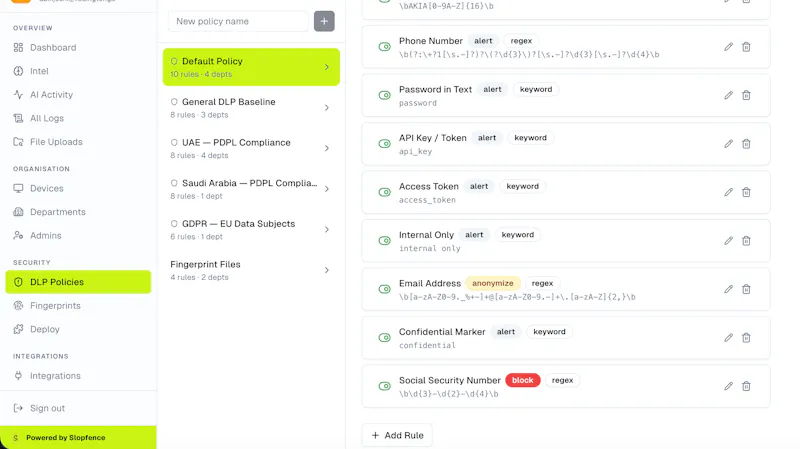Edit the Email Address rule
This screenshot has height=449, width=800.
point(728,289)
